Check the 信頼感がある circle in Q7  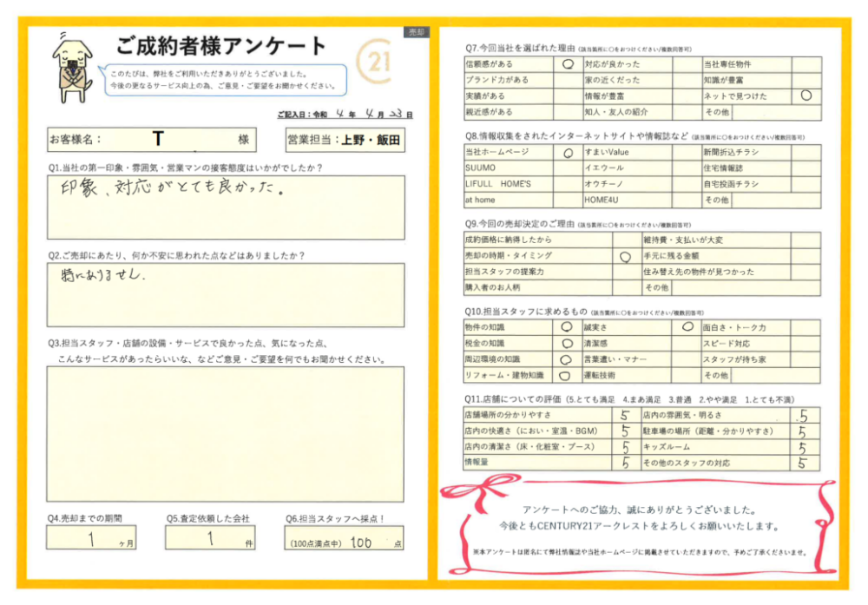pos(568,64)
